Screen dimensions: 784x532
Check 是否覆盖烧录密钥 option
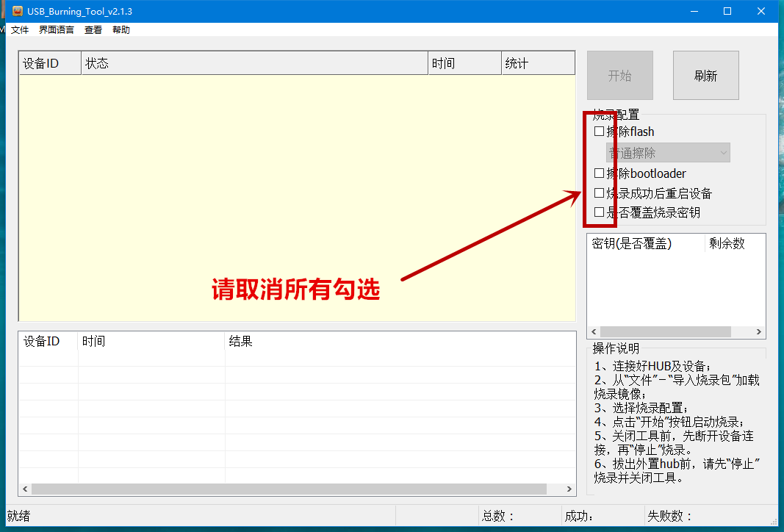pyautogui.click(x=599, y=213)
